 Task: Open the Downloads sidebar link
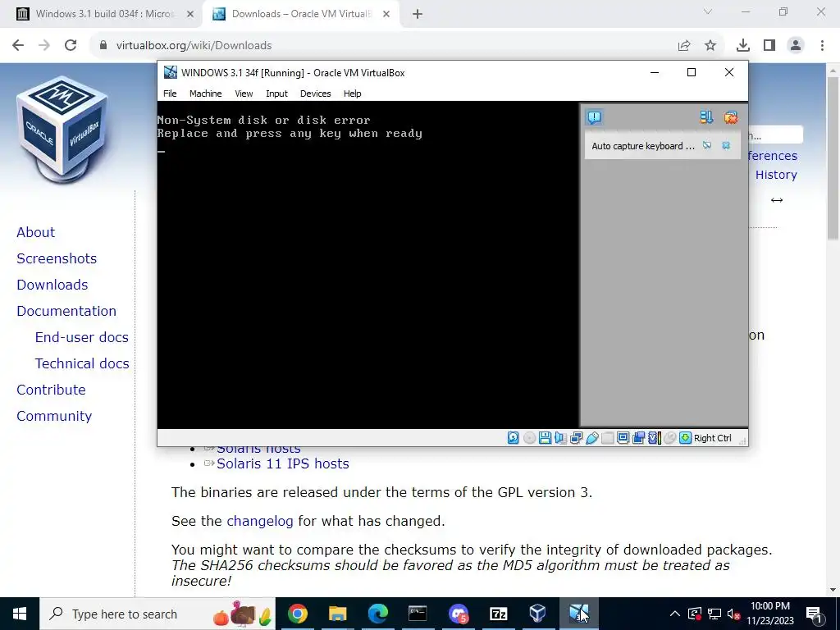click(x=52, y=285)
